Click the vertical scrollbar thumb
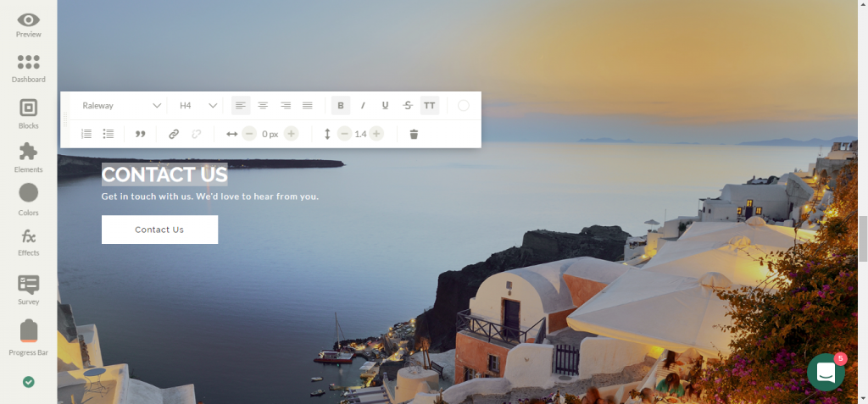Viewport: 868px width, 404px height. 863,239
